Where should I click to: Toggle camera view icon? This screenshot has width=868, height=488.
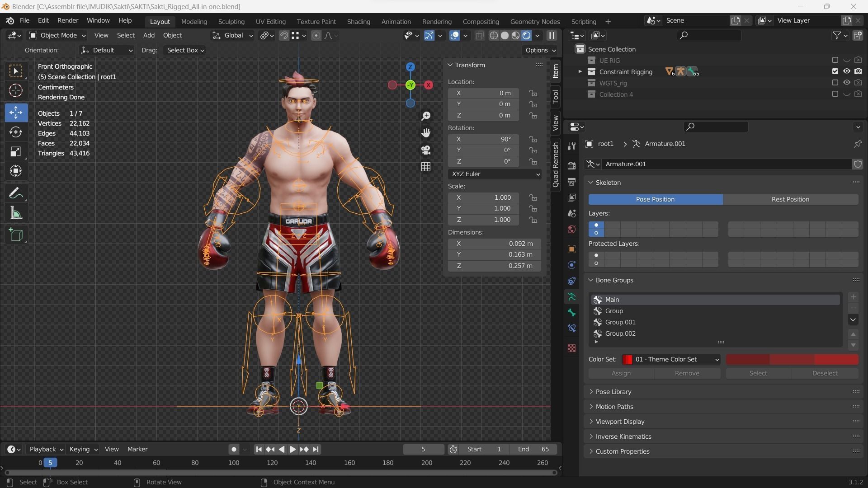pos(426,150)
